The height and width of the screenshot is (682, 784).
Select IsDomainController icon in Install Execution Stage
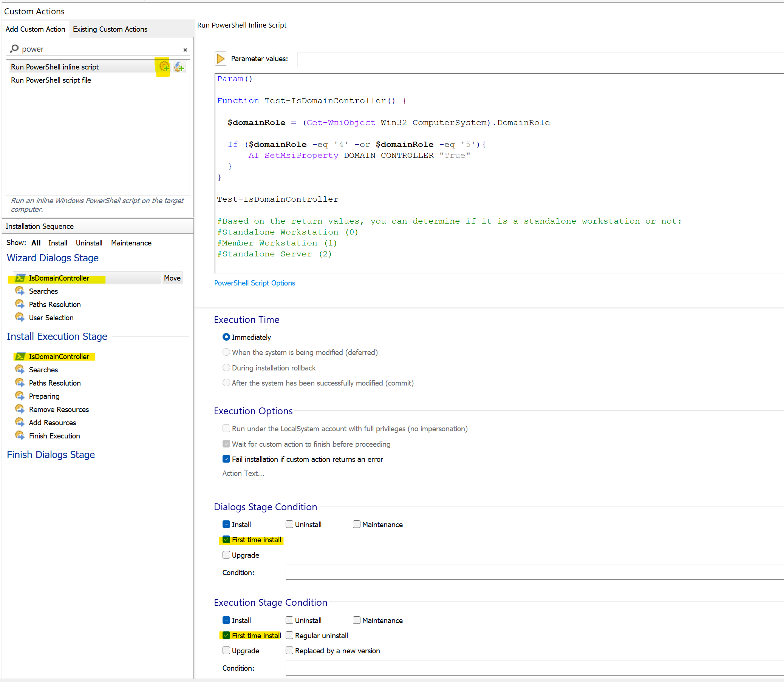[x=20, y=356]
